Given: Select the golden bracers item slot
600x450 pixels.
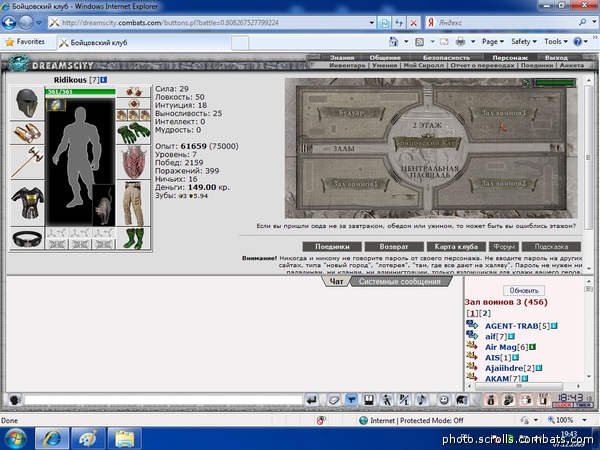Looking at the screenshot, I should [x=27, y=132].
